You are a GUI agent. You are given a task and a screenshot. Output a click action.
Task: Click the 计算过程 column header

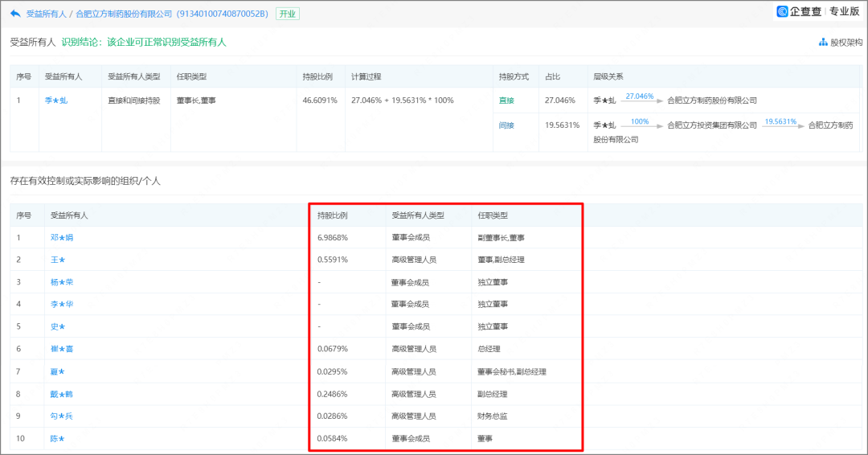366,76
